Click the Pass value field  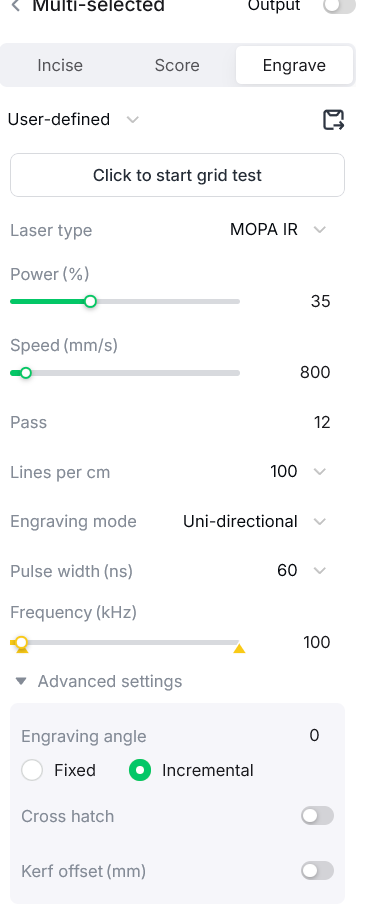pyautogui.click(x=322, y=423)
